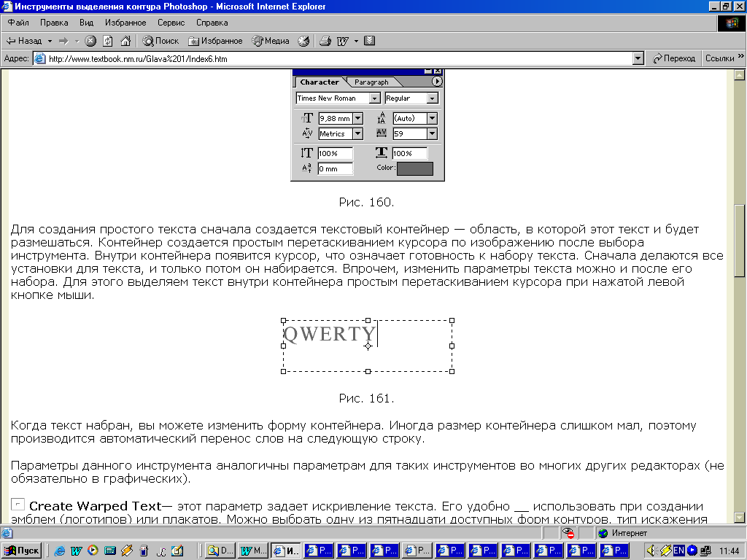
Task: Open the tracking value 59 dropdown
Action: [x=432, y=134]
